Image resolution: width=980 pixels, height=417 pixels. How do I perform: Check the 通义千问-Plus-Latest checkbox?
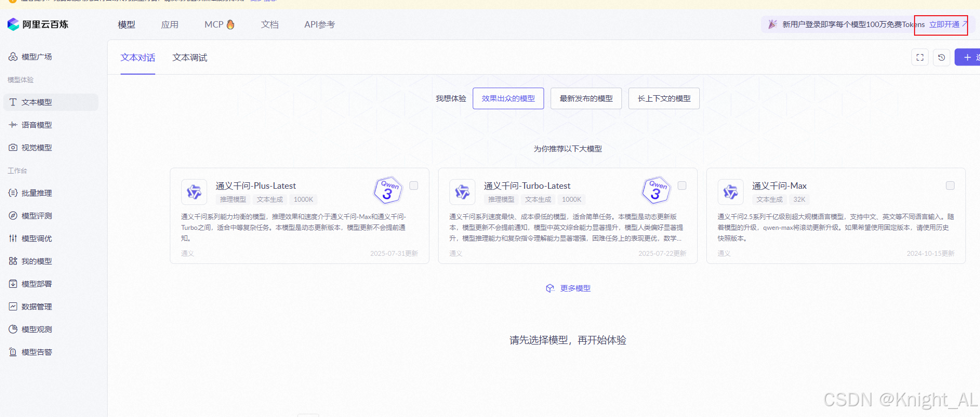414,186
